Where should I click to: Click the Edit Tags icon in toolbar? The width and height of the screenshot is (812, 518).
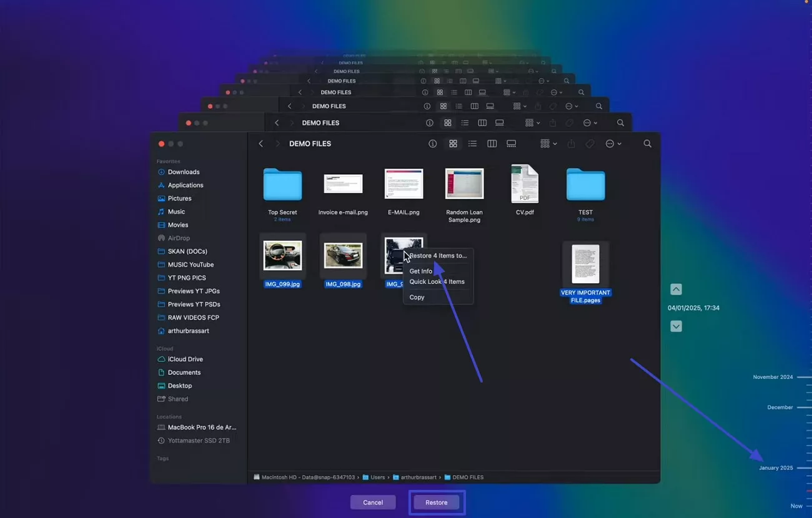[x=589, y=144]
